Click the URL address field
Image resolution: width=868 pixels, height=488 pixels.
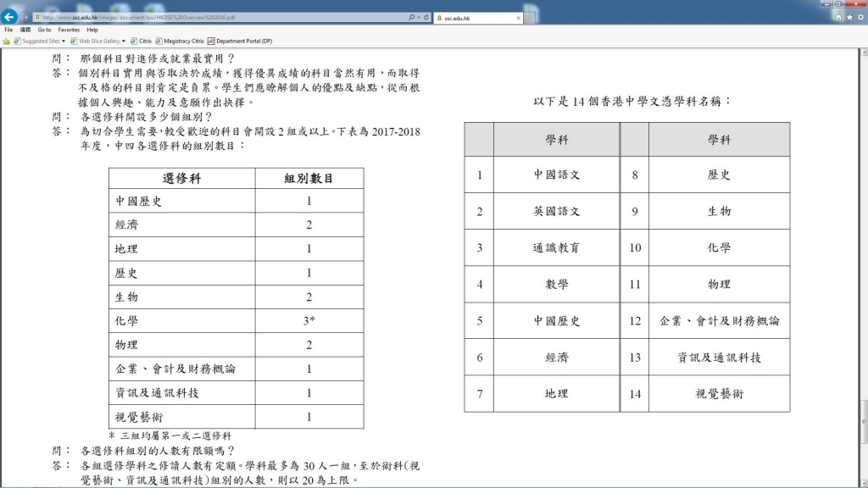(x=221, y=17)
